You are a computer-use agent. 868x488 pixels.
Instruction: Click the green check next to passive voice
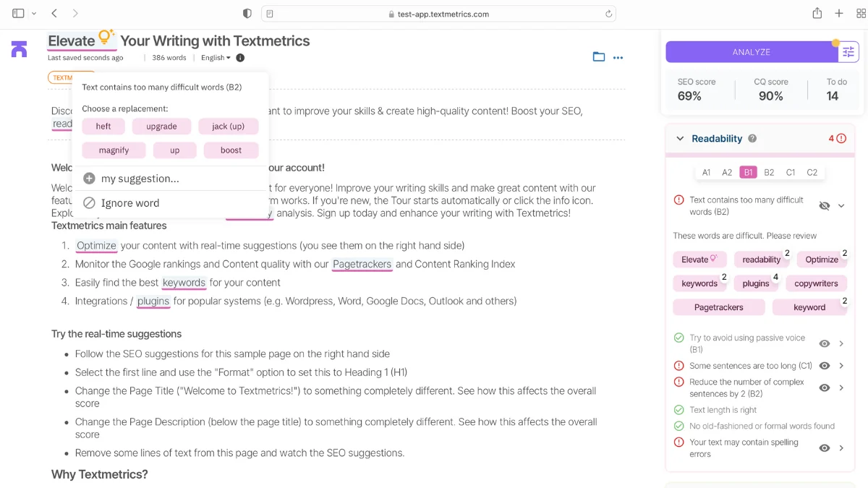coord(678,338)
